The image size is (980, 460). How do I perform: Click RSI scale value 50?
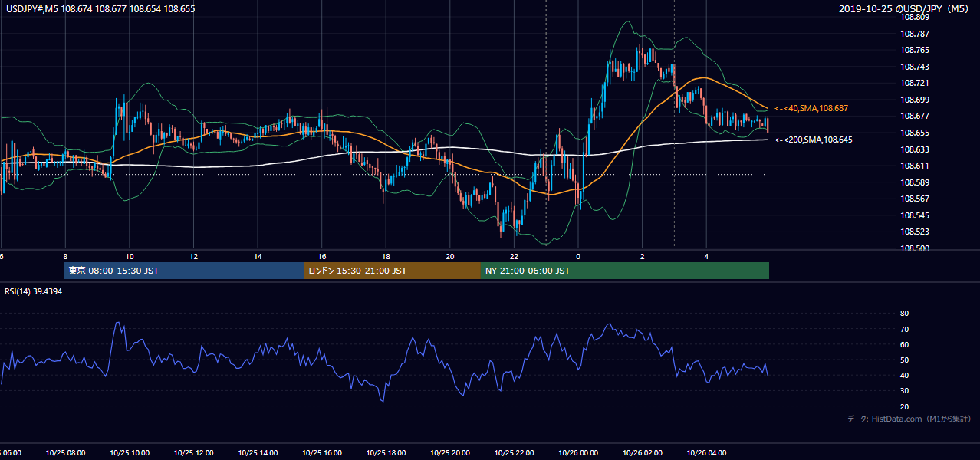(904, 360)
